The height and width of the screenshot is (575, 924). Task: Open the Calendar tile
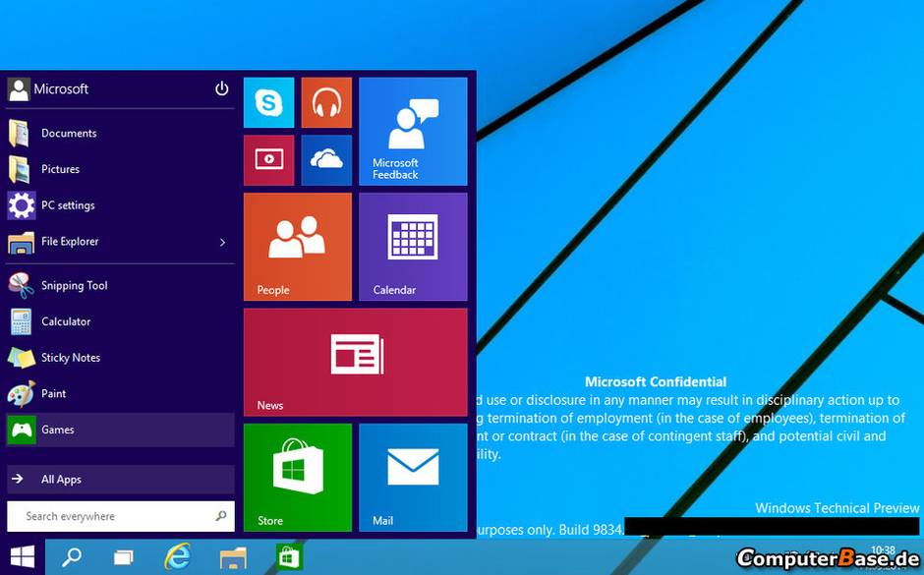point(413,247)
